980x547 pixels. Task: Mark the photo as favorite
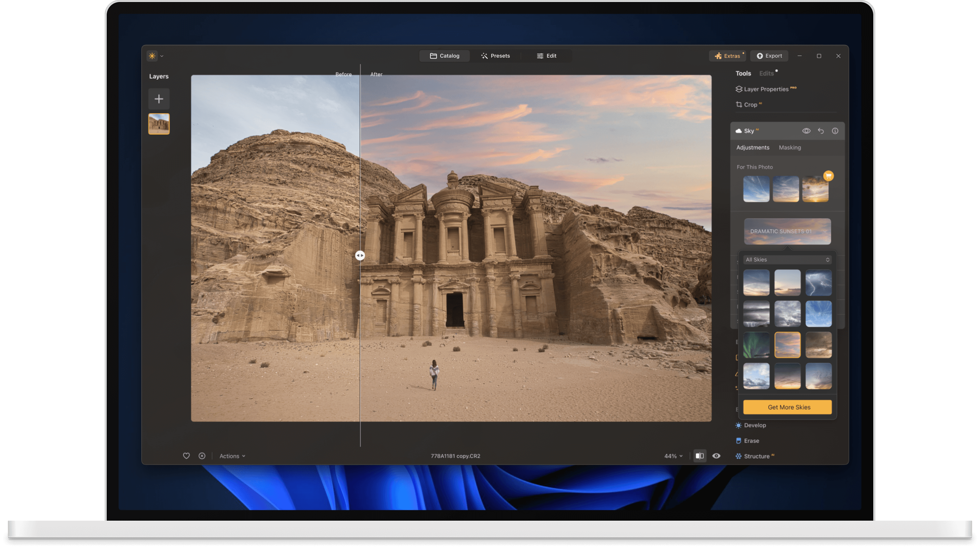point(186,456)
